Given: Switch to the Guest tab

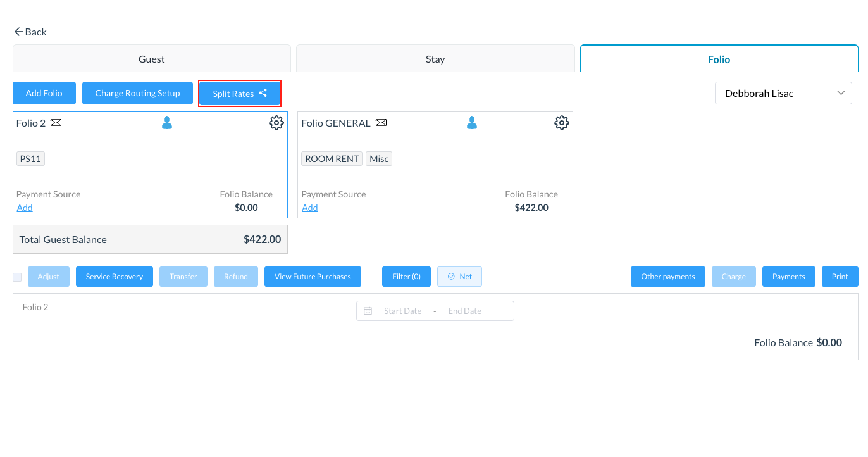Looking at the screenshot, I should [x=151, y=58].
